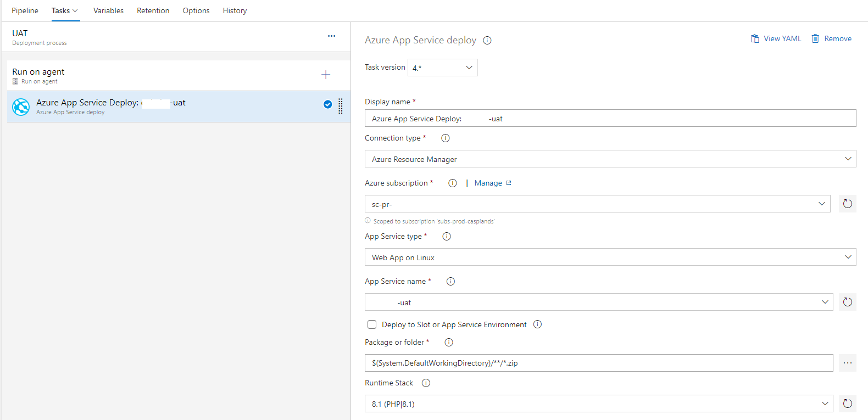Add a task to Run on agent
The width and height of the screenshot is (868, 420).
pos(326,75)
